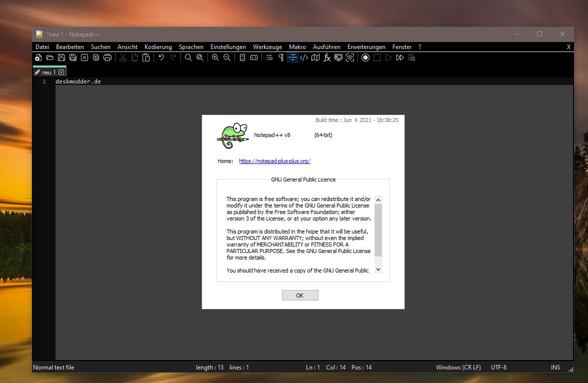Click line number 1 in the margin

click(x=44, y=81)
